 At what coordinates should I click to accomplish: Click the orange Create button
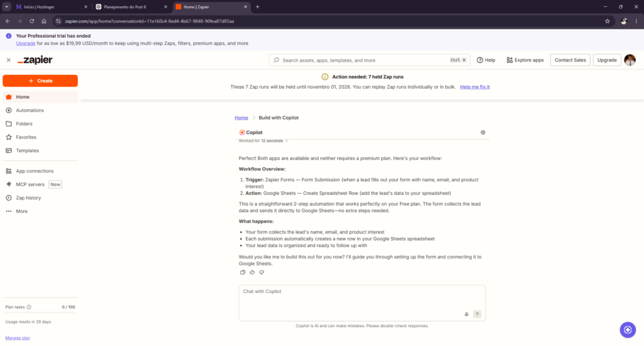(40, 81)
